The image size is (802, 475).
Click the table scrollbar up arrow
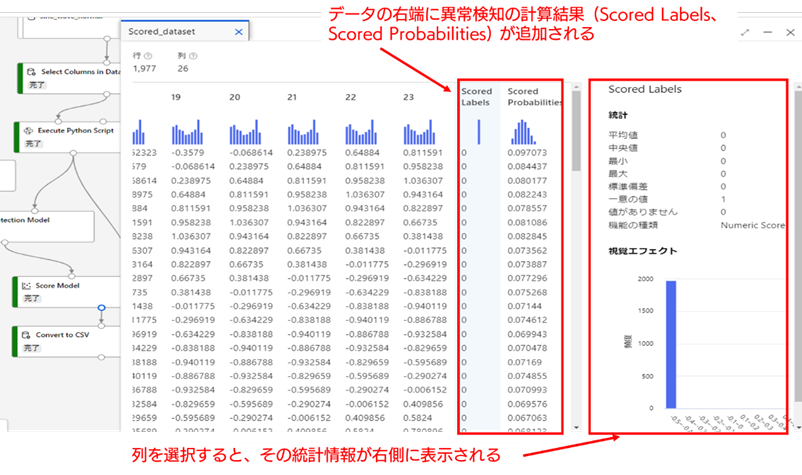click(x=576, y=87)
